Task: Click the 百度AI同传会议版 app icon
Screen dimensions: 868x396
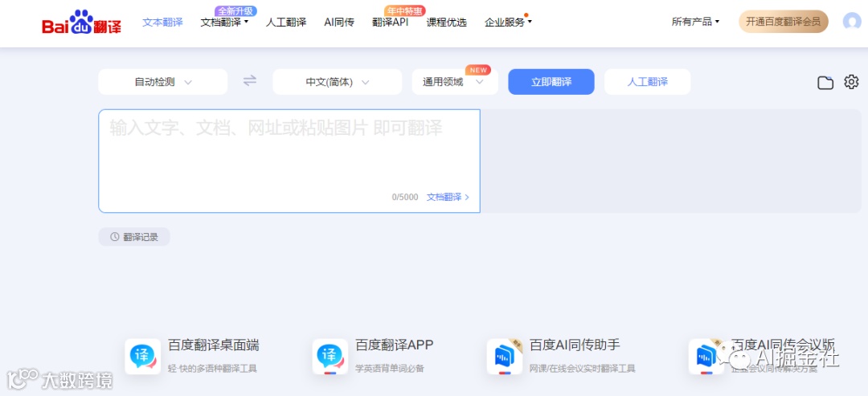Action: point(706,357)
